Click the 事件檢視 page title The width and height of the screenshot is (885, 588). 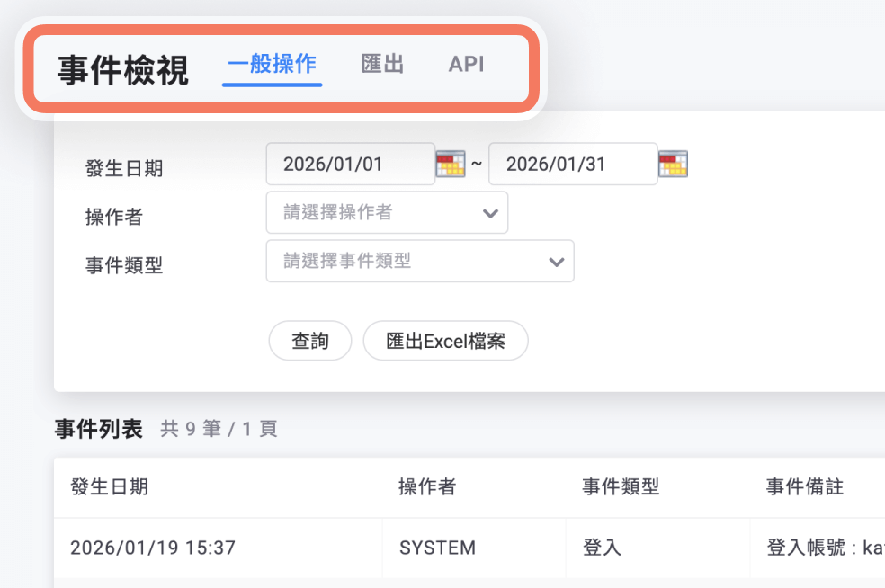click(120, 66)
